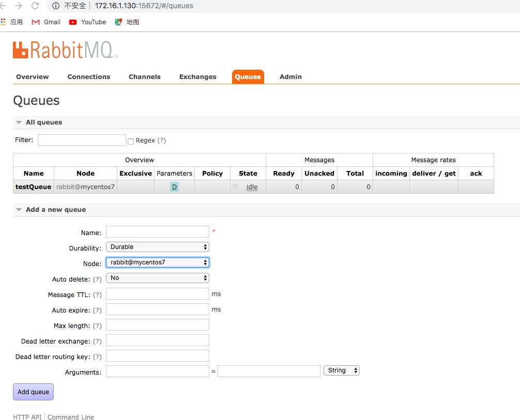Switch to the Admin tab
The width and height of the screenshot is (520, 420).
click(x=290, y=76)
